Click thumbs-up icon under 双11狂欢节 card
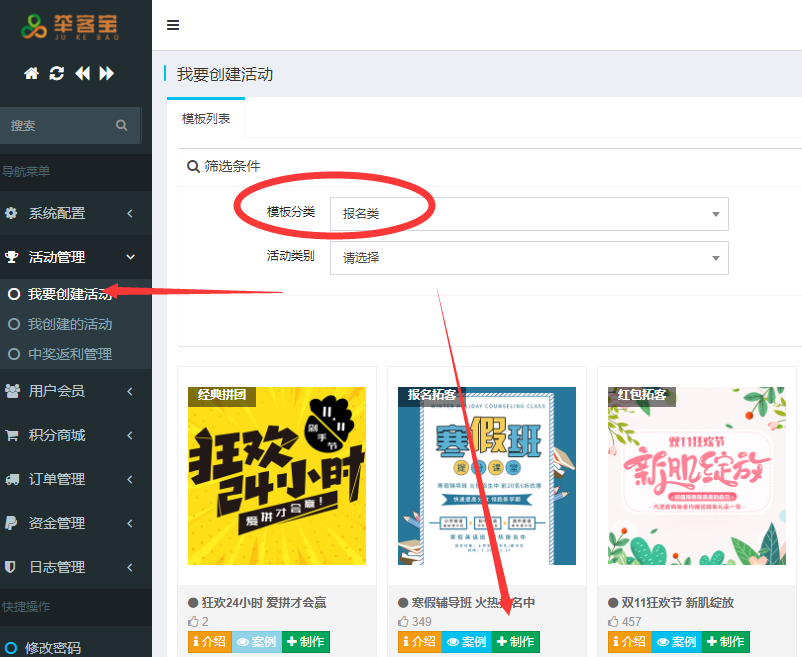 (x=613, y=622)
